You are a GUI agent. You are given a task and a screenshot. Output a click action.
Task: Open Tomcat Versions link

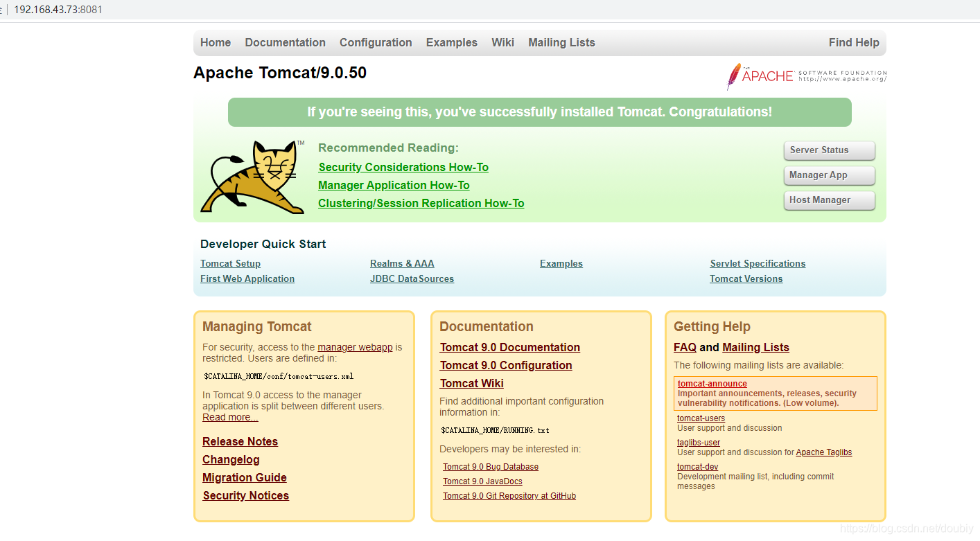pyautogui.click(x=746, y=278)
